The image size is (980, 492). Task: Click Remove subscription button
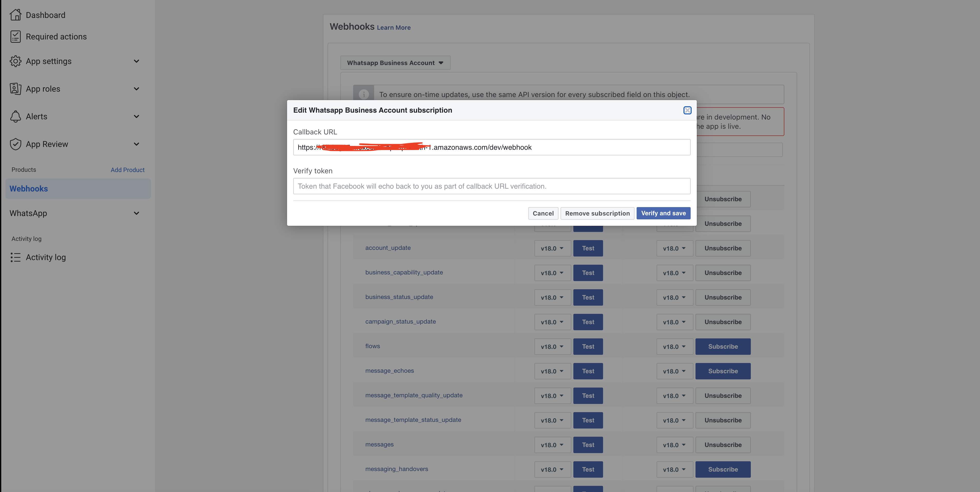(x=597, y=213)
